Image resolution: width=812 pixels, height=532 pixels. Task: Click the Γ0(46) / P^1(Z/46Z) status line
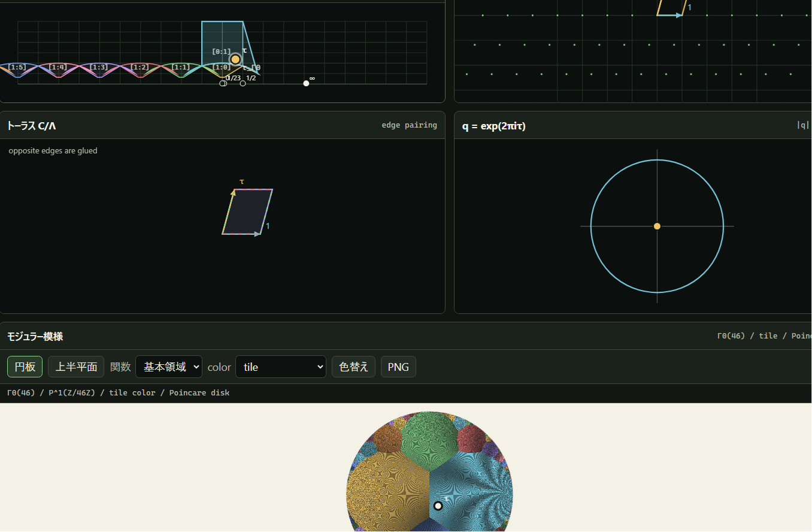point(118,393)
